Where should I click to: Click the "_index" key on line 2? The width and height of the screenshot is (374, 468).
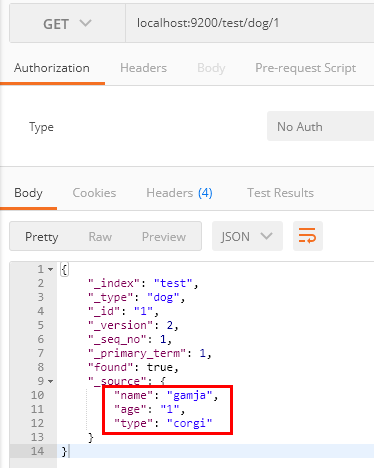click(113, 283)
